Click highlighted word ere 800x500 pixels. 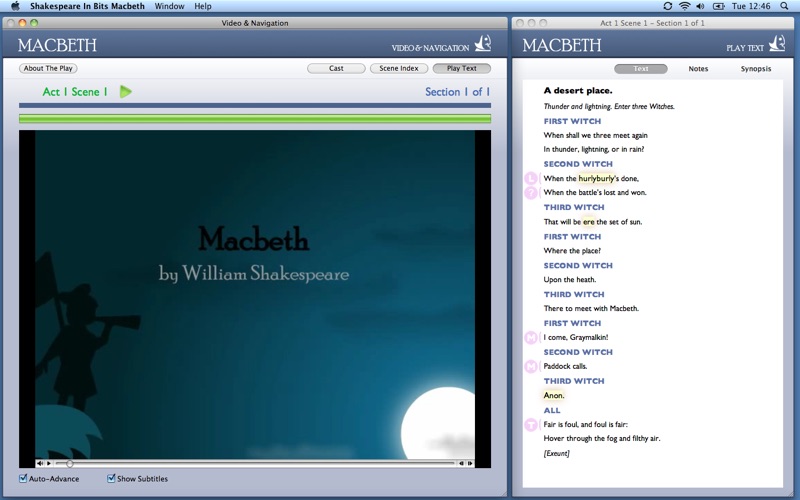click(x=589, y=222)
